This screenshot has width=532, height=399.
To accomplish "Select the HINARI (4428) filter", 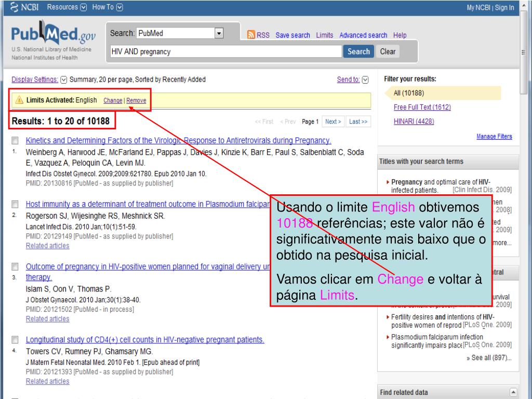I will 414,122.
